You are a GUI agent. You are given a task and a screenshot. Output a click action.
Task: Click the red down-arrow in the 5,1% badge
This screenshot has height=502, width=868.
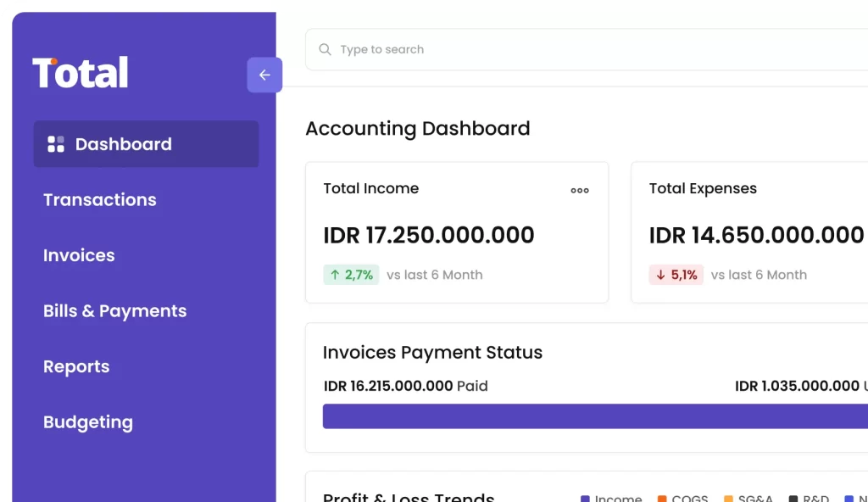point(660,275)
